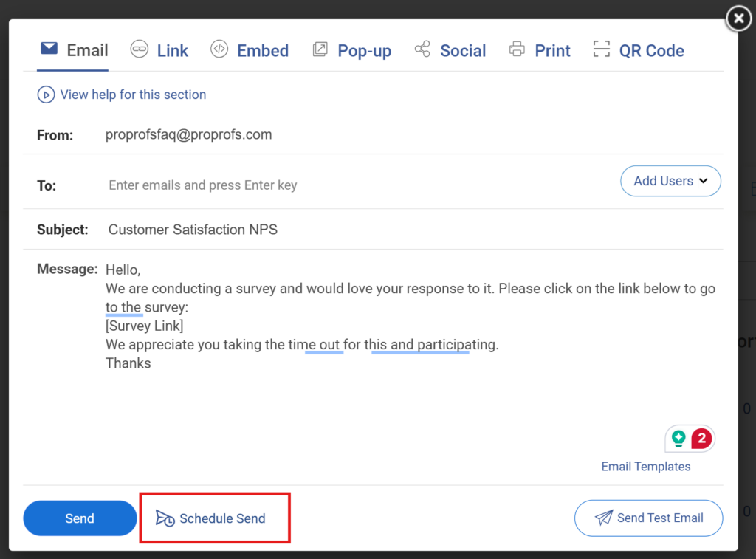Image resolution: width=756 pixels, height=559 pixels.
Task: Switch to the Pop-up tab
Action: (352, 49)
